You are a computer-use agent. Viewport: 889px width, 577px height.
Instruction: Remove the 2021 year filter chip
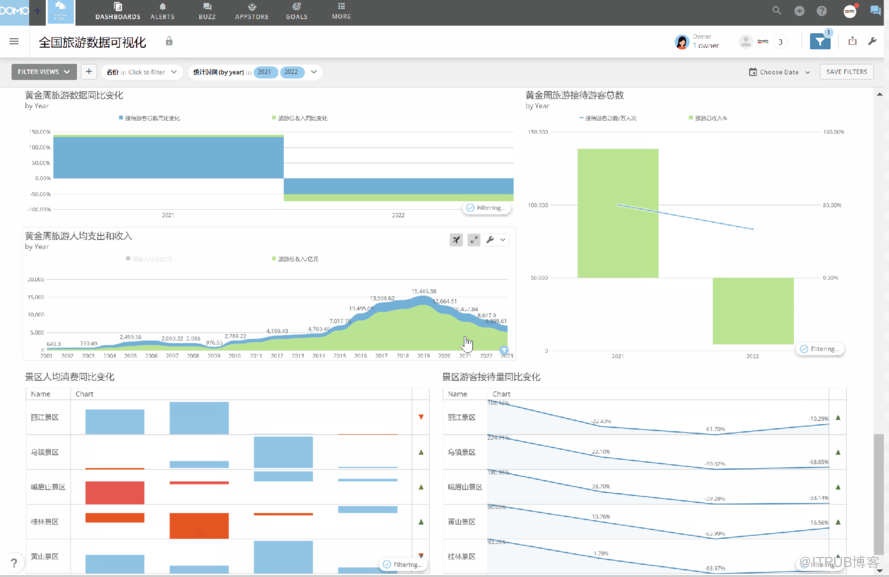point(265,72)
